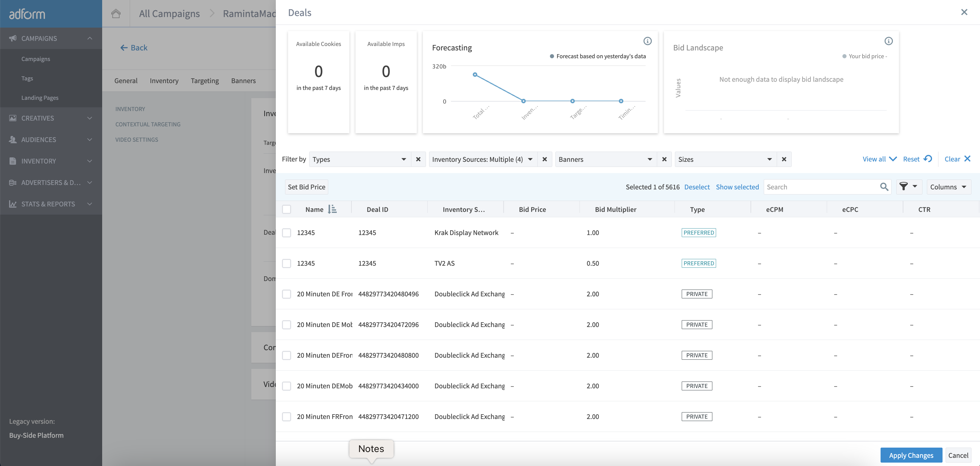Check deal 44829773420480496 checkbox
Screen dimensions: 980x466
pos(286,294)
